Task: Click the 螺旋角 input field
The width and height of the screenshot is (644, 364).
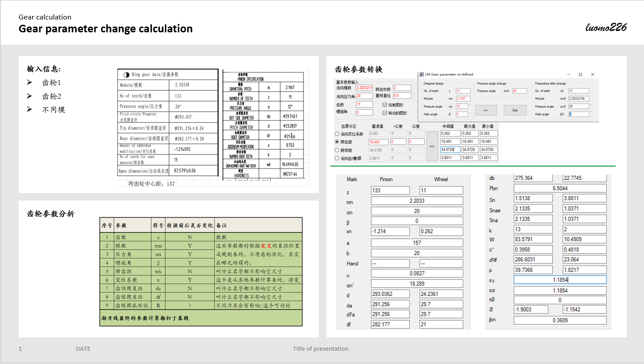Action: (x=365, y=112)
